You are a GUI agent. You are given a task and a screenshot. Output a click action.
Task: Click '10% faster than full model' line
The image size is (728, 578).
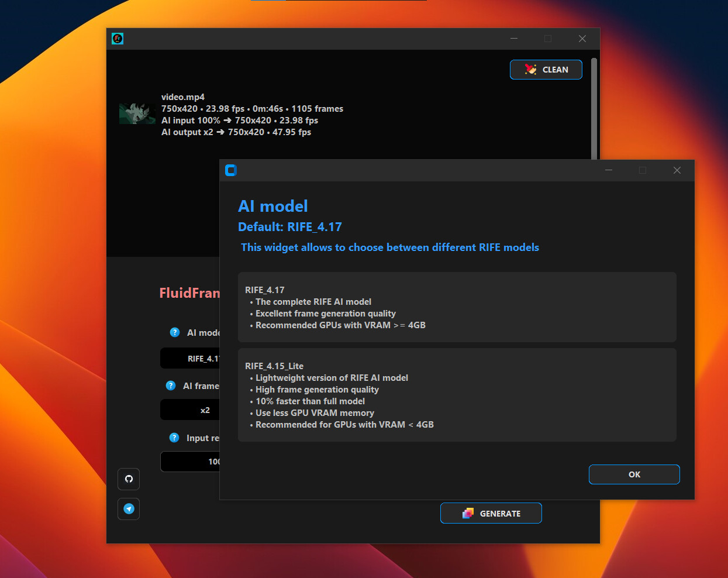click(310, 401)
